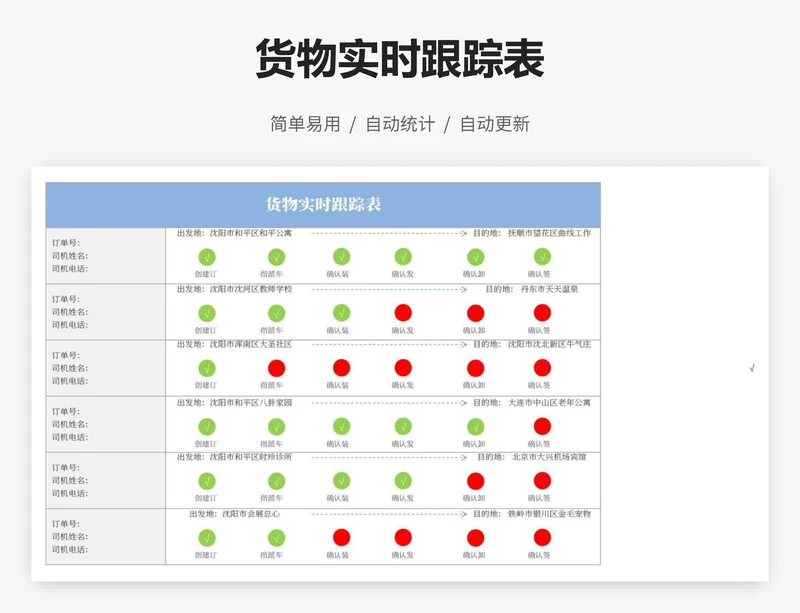Click red 确认卸 circle in 教师学校 row

(476, 313)
